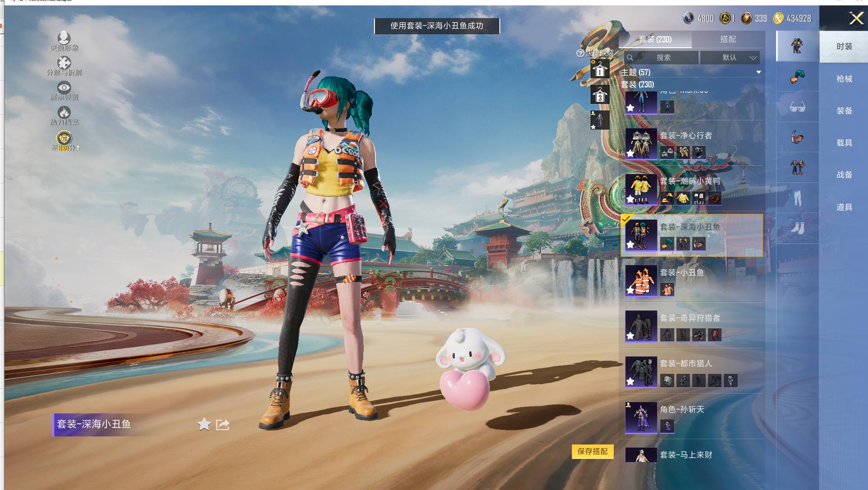Image resolution: width=868 pixels, height=490 pixels.
Task: Open the 枪械 (firearms) side menu
Action: point(844,79)
